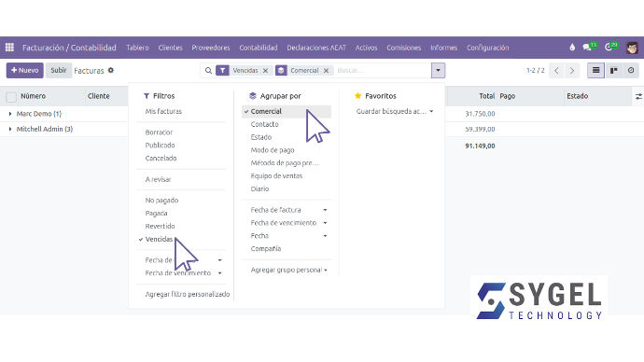Viewport: 644px width, 362px height.
Task: Tick the select-all checkbox in header
Action: click(11, 97)
